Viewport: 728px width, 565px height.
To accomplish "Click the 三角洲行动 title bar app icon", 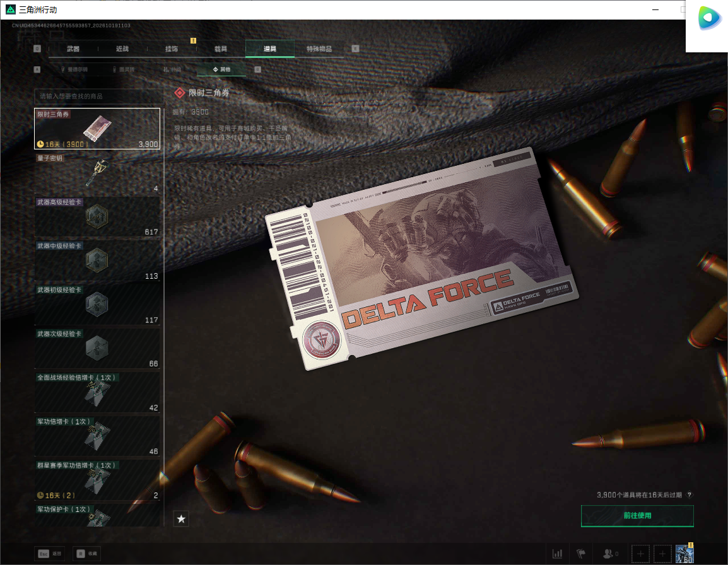I will coord(10,9).
